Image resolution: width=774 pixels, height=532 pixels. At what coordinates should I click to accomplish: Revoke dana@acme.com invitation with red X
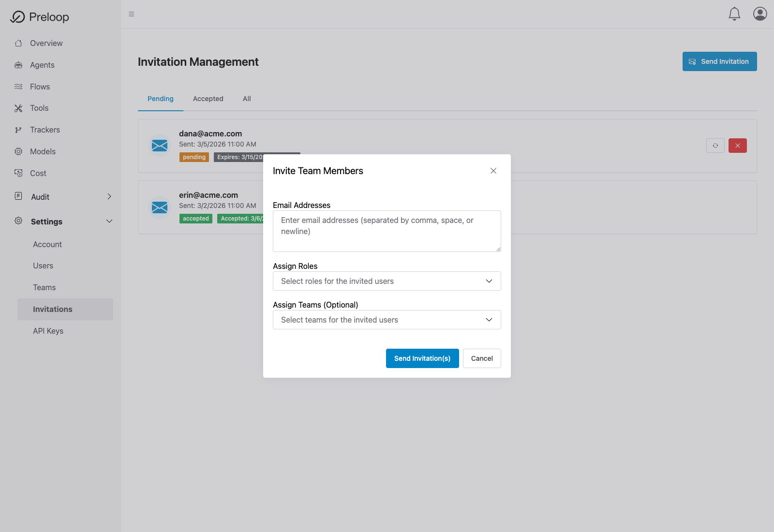(738, 146)
